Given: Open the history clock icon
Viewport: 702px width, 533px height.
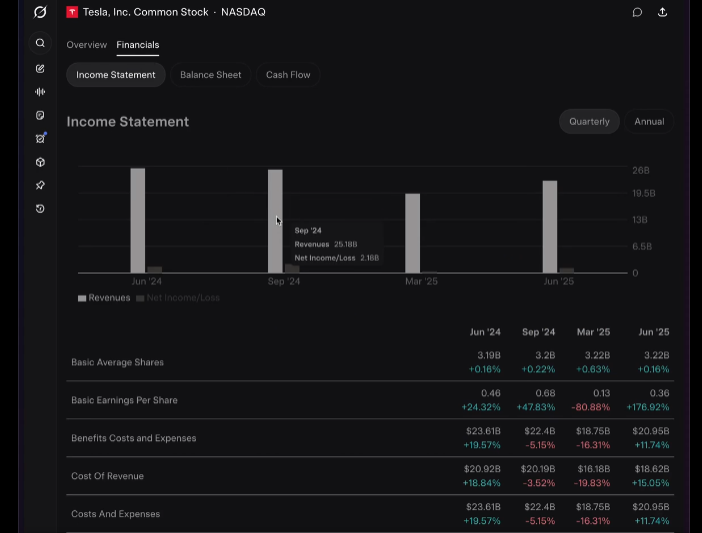Looking at the screenshot, I should tap(40, 209).
